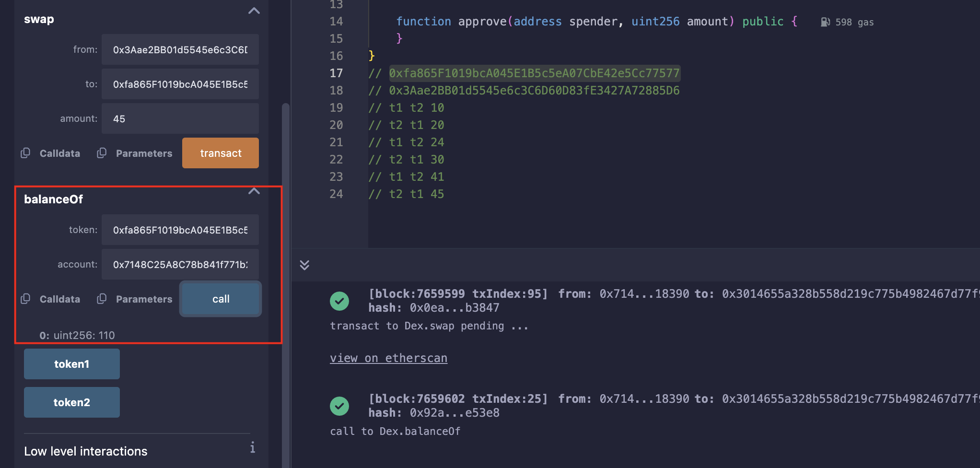The image size is (980, 468).
Task: Click the left panel vertical scrollbar
Action: point(286,285)
